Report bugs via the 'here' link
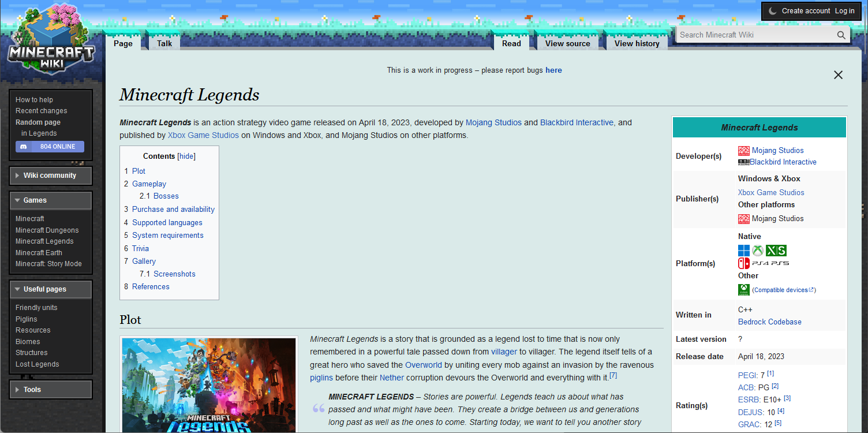868x433 pixels. 553,70
